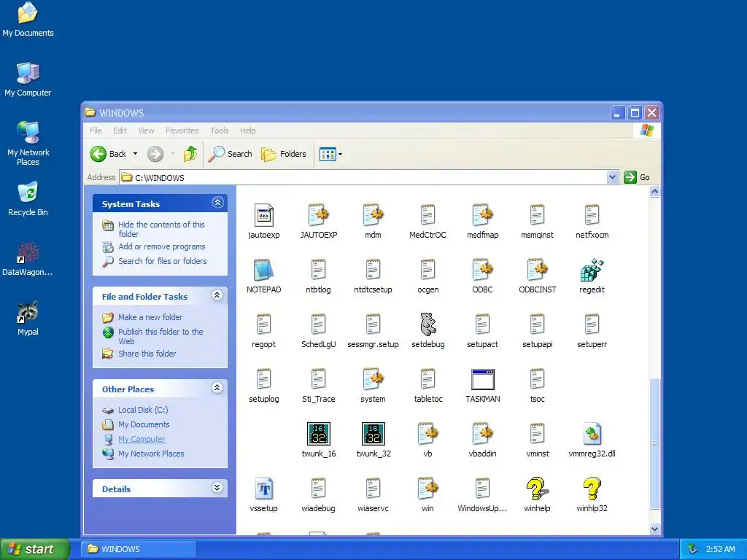Open My Computer link in Other Places
The height and width of the screenshot is (560, 747).
point(142,439)
